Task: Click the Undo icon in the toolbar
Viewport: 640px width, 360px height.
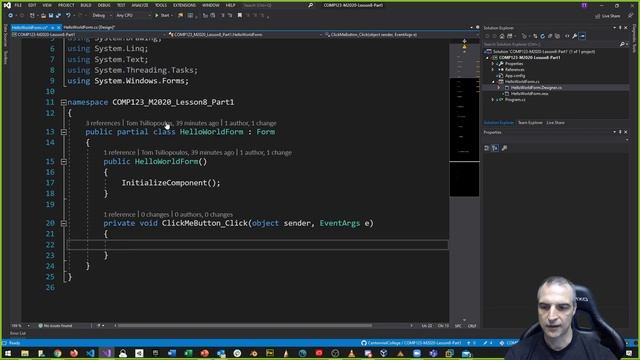Action: pos(68,16)
